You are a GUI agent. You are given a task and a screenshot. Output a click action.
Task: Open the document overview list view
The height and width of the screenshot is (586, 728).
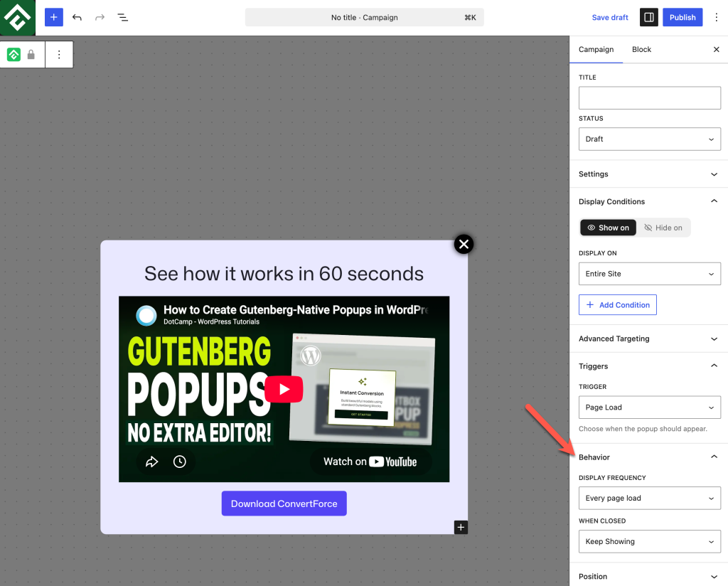[x=122, y=18]
